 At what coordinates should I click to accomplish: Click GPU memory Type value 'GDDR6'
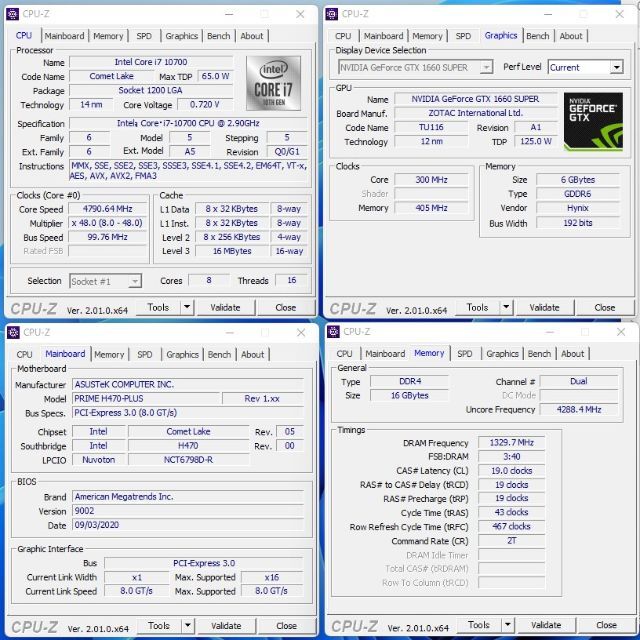(578, 194)
